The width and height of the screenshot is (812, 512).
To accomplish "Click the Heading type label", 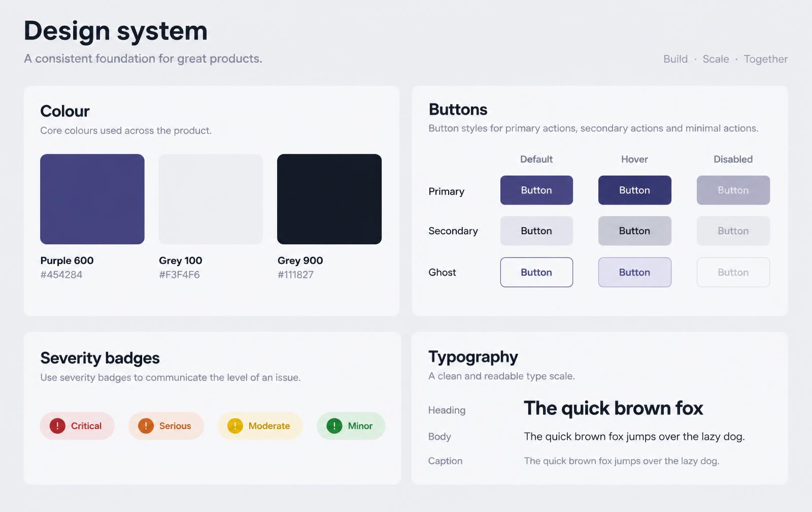I will [x=447, y=410].
